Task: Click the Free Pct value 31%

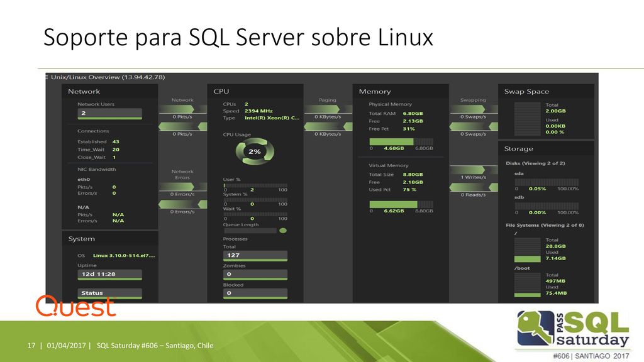Action: (x=409, y=129)
